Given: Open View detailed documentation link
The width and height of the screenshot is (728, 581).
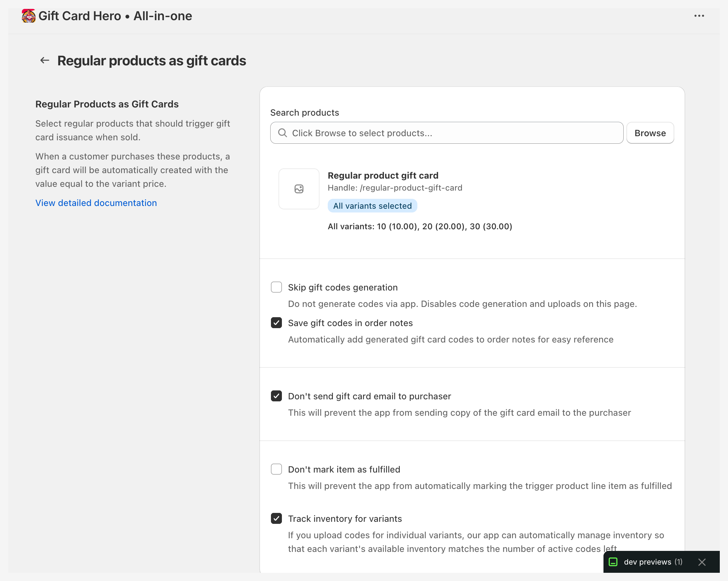Looking at the screenshot, I should [x=96, y=203].
